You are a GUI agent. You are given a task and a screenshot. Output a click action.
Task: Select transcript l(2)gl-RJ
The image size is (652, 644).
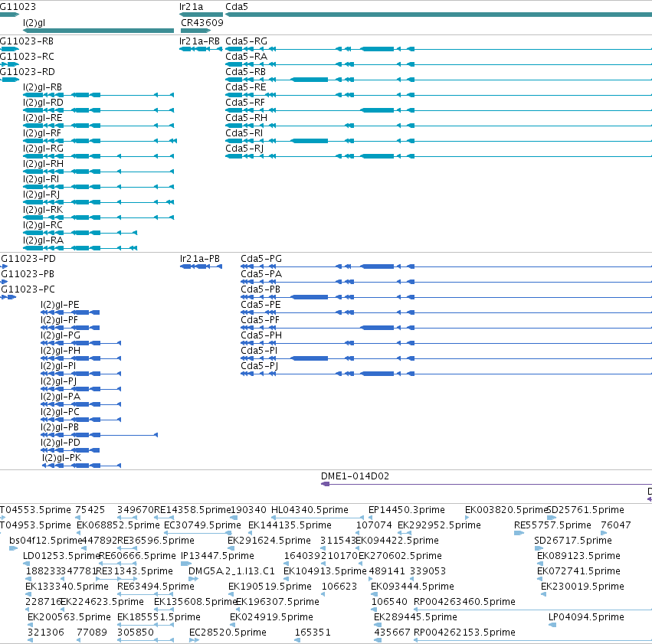click(x=98, y=202)
